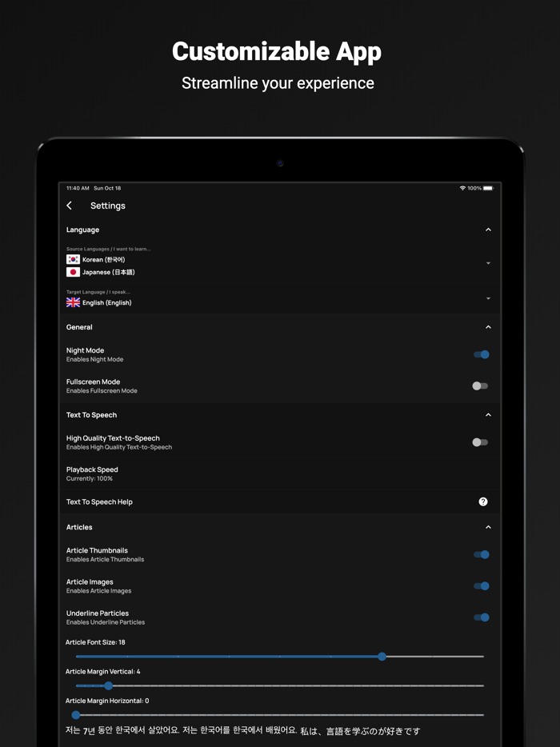Click the Article Font Size slider handle
The height and width of the screenshot is (747, 560).
coord(382,657)
